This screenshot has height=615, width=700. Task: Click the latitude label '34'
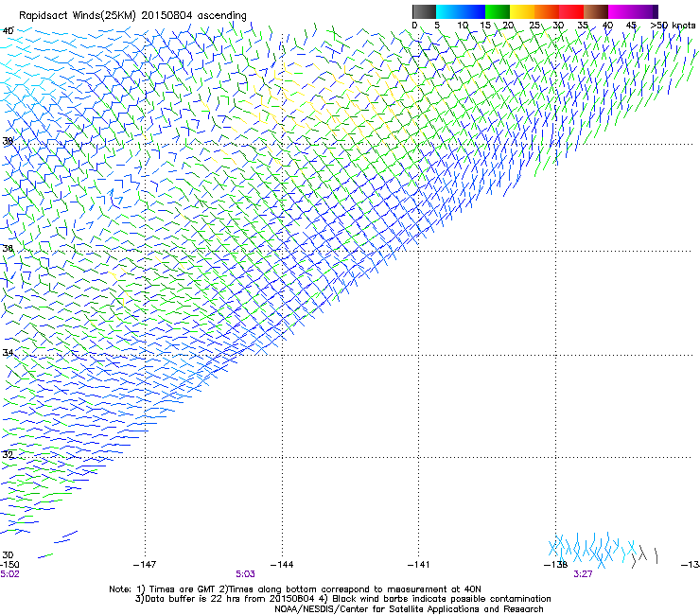point(8,352)
